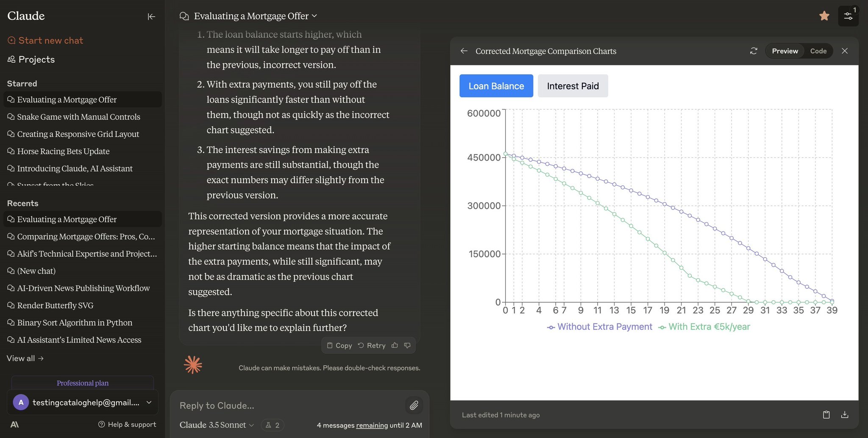Open Help & support
Viewport: 868px width, 438px height.
pyautogui.click(x=127, y=424)
